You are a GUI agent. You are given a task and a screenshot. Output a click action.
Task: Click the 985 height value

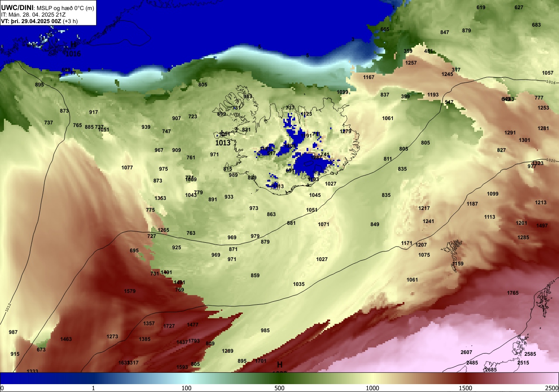coord(265,330)
